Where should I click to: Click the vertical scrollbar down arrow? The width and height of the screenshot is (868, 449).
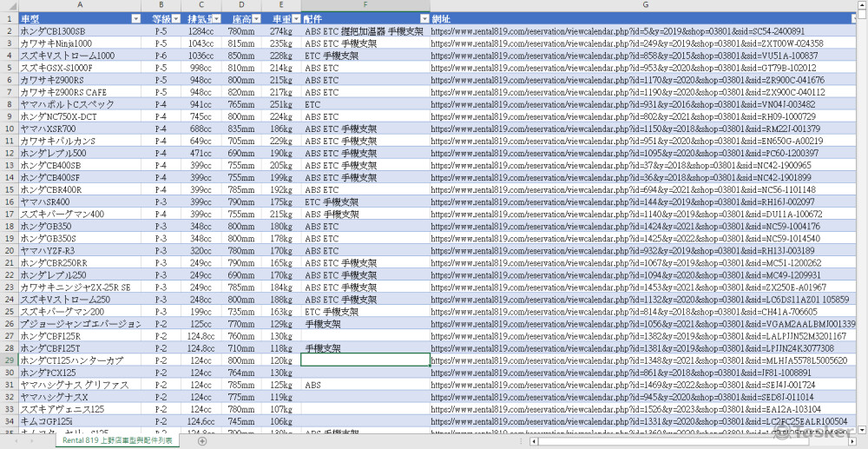(x=862, y=428)
